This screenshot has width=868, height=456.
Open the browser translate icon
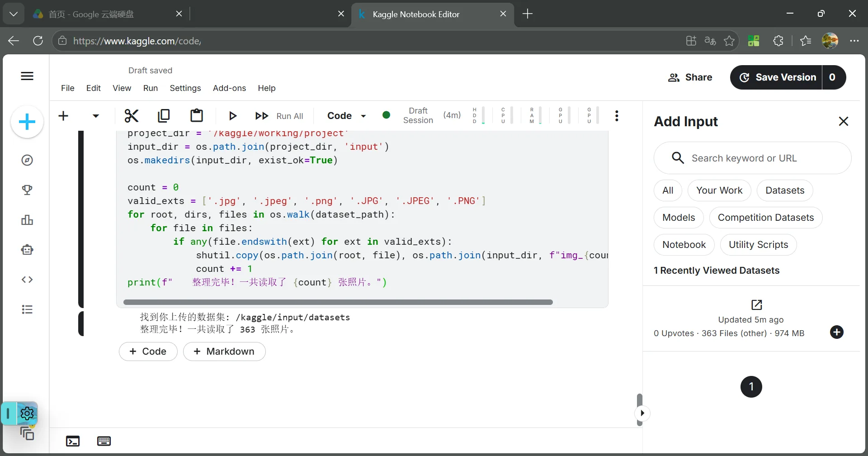click(710, 41)
